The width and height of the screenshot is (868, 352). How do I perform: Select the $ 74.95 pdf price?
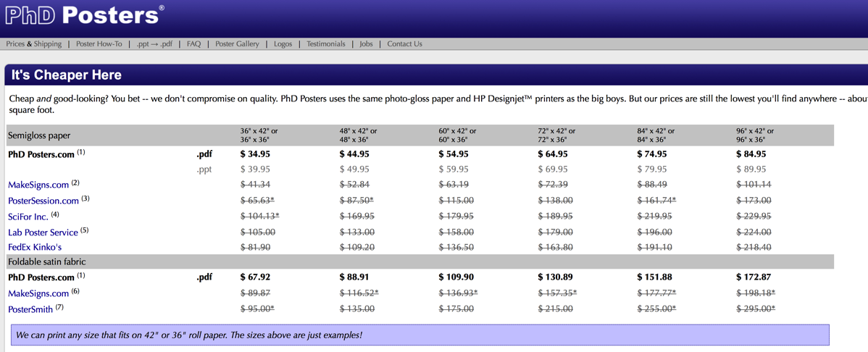click(x=652, y=154)
